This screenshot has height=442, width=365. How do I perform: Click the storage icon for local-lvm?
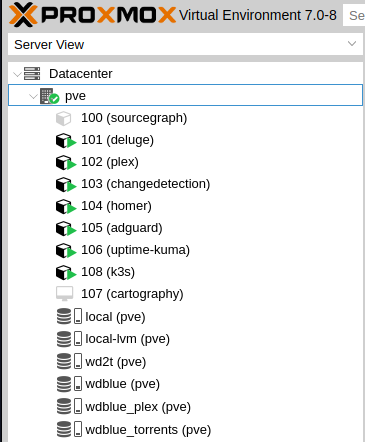[x=69, y=339]
